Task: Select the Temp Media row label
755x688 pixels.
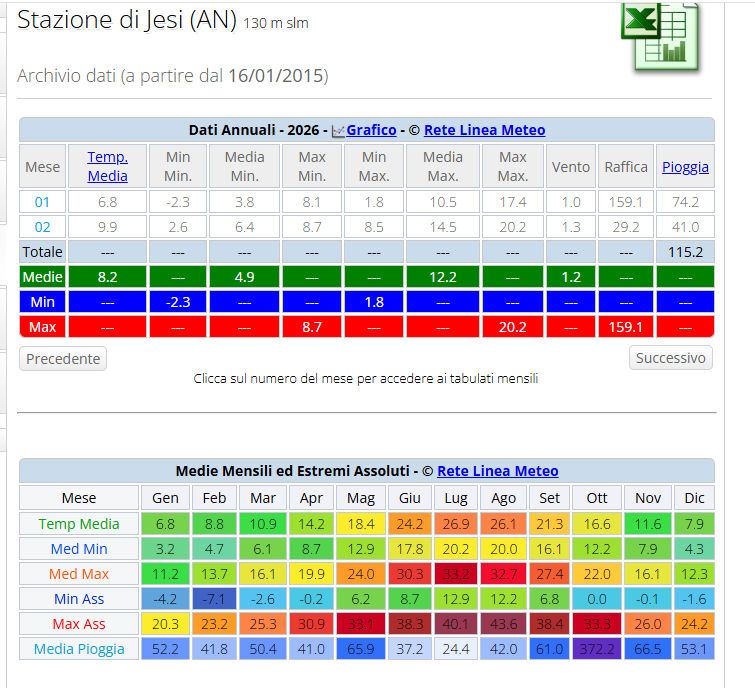Action: pyautogui.click(x=79, y=524)
